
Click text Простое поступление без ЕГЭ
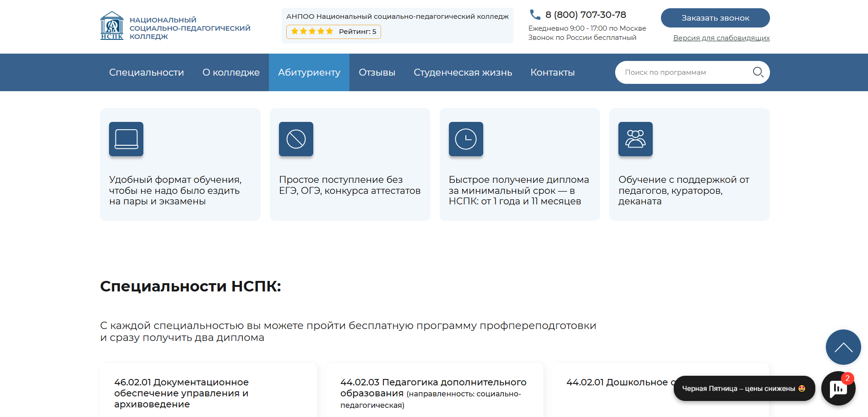(x=349, y=185)
